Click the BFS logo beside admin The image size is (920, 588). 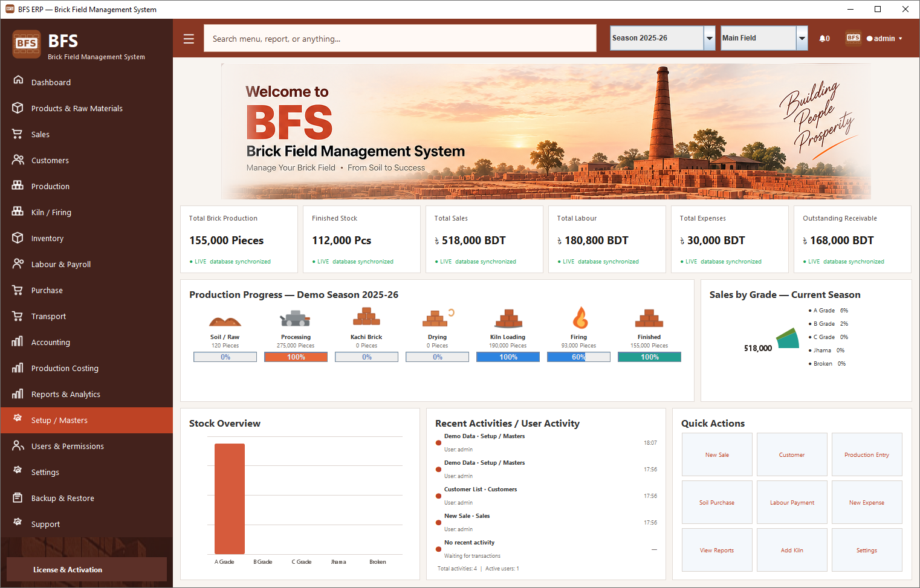pos(854,38)
